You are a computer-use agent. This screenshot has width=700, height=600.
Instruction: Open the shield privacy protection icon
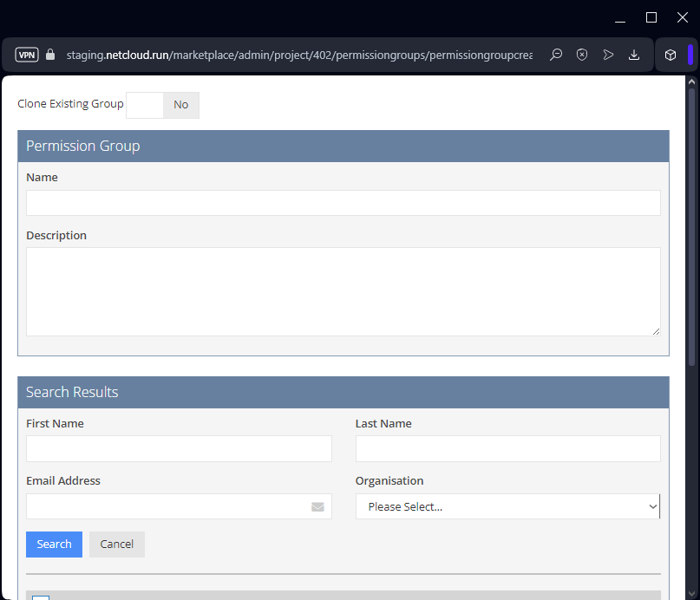(x=582, y=55)
